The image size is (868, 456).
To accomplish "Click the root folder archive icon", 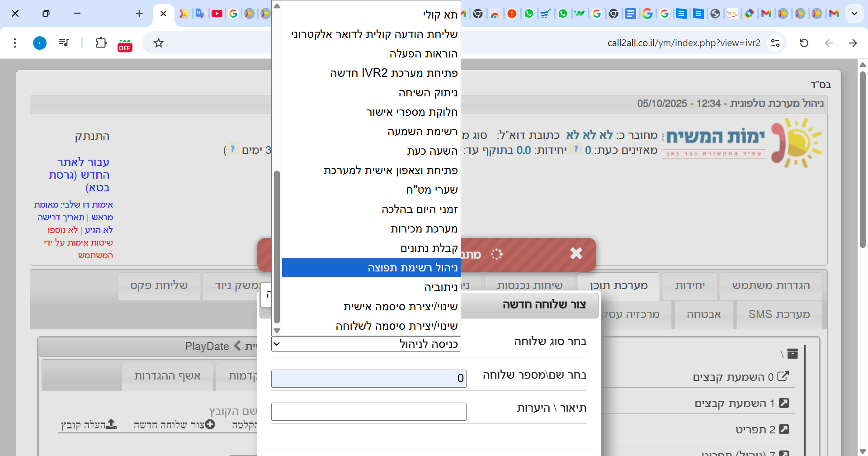I will [793, 354].
